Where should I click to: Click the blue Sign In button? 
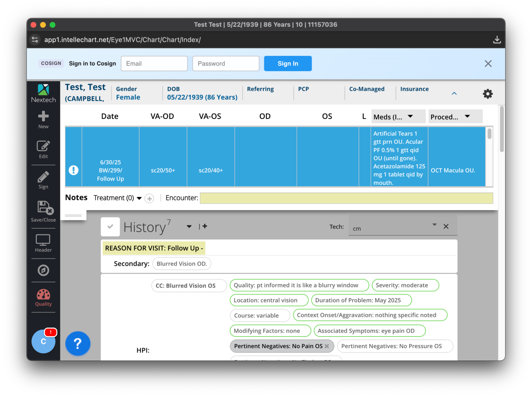(287, 64)
